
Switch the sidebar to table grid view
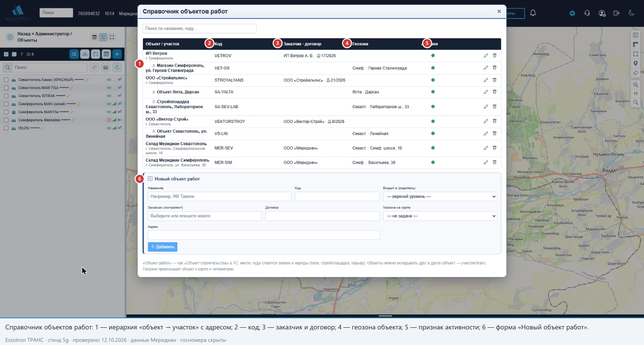[x=106, y=54]
